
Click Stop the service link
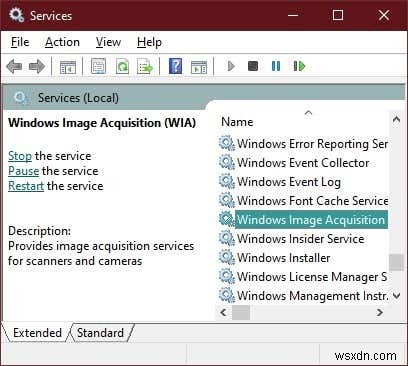(x=20, y=156)
